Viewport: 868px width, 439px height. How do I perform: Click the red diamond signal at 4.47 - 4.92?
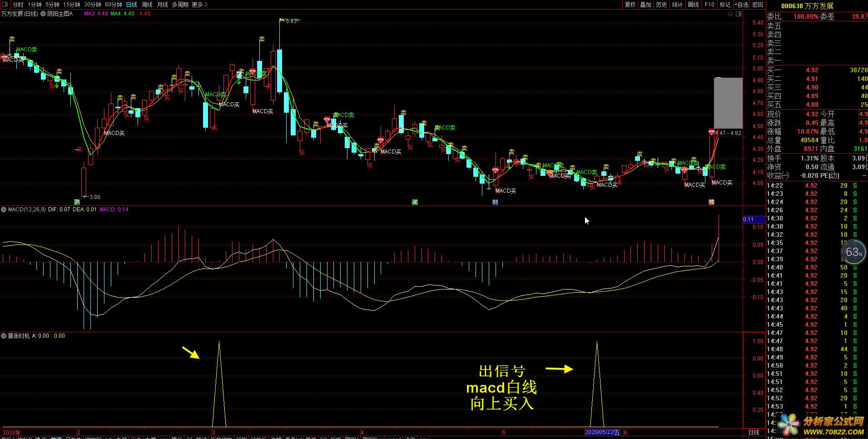coord(712,133)
